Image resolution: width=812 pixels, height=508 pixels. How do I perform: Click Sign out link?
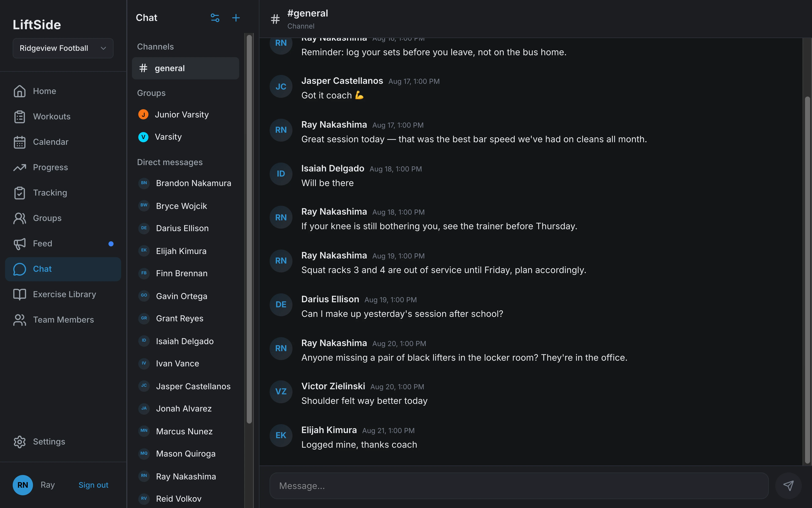(x=93, y=485)
